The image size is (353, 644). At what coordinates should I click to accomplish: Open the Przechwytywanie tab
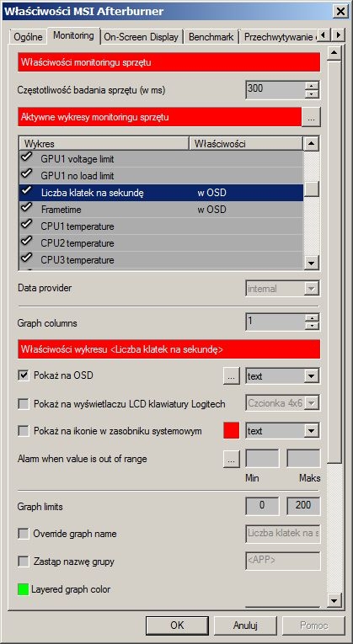pos(279,37)
